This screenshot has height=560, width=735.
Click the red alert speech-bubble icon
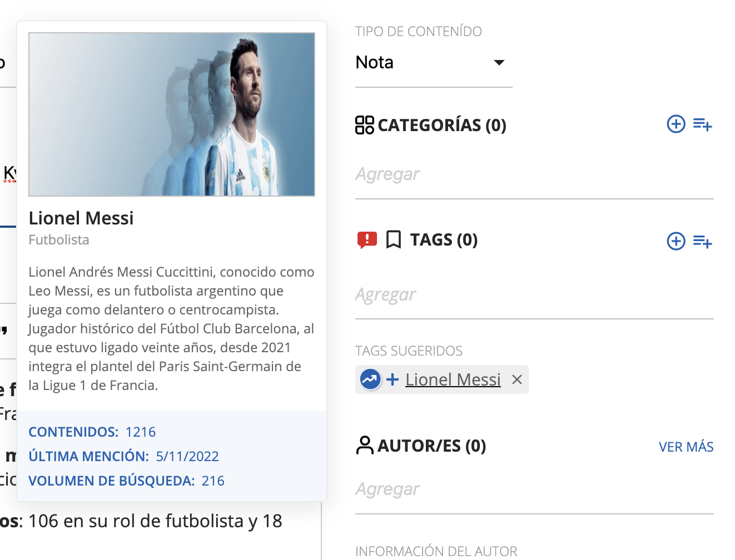coord(367,240)
